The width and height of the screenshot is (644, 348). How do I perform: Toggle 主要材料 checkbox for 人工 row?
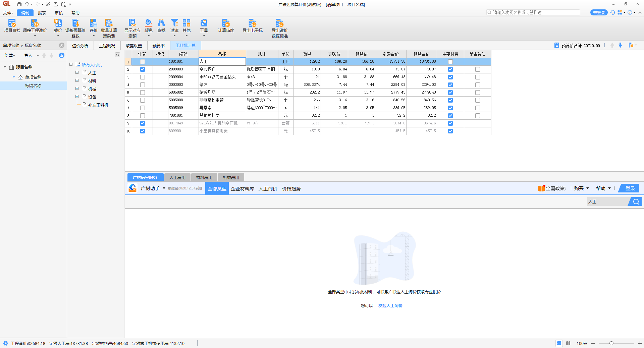pyautogui.click(x=450, y=62)
